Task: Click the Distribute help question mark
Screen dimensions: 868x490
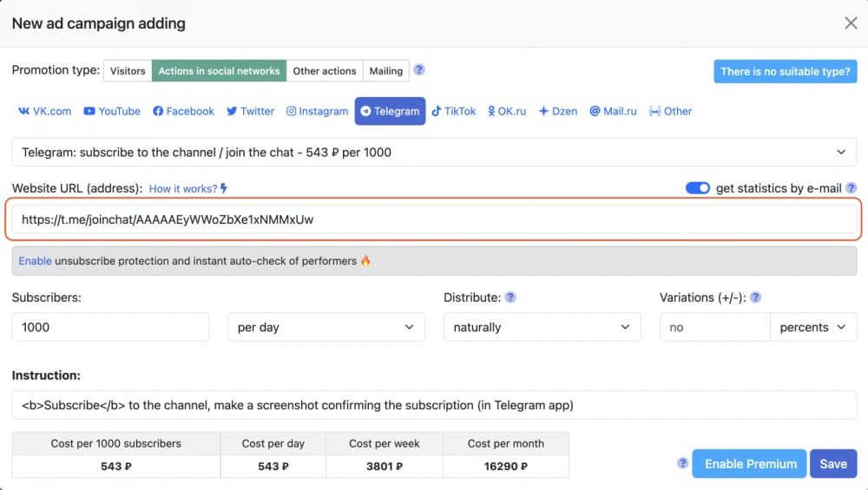Action: tap(510, 297)
